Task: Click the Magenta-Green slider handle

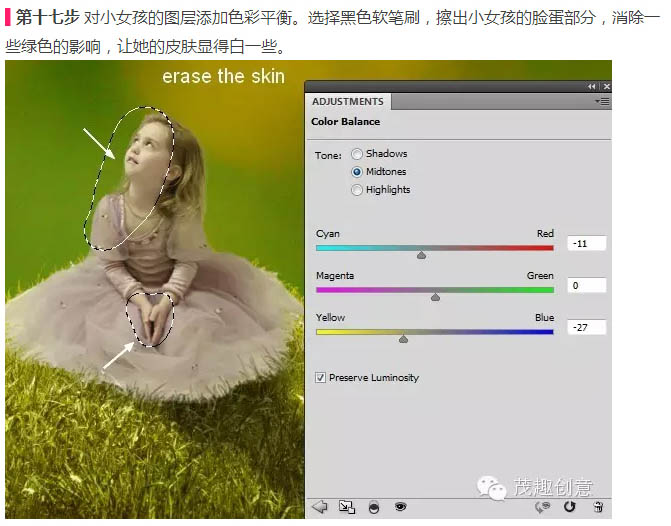Action: (435, 297)
